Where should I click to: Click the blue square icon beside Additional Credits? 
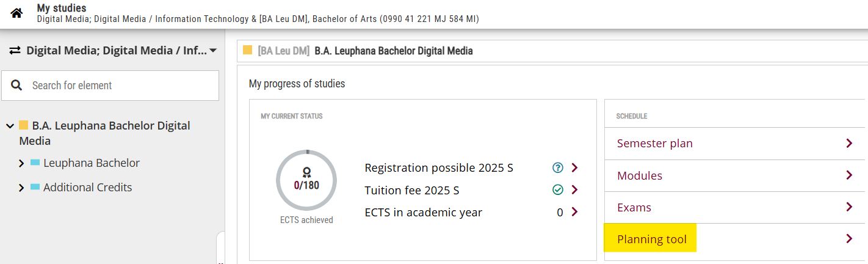(35, 187)
